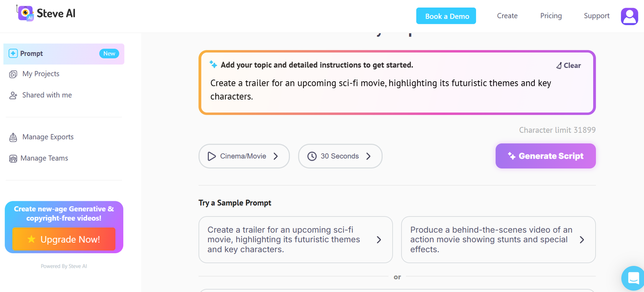Select the behind-the-scenes sample prompt arrow

[582, 240]
